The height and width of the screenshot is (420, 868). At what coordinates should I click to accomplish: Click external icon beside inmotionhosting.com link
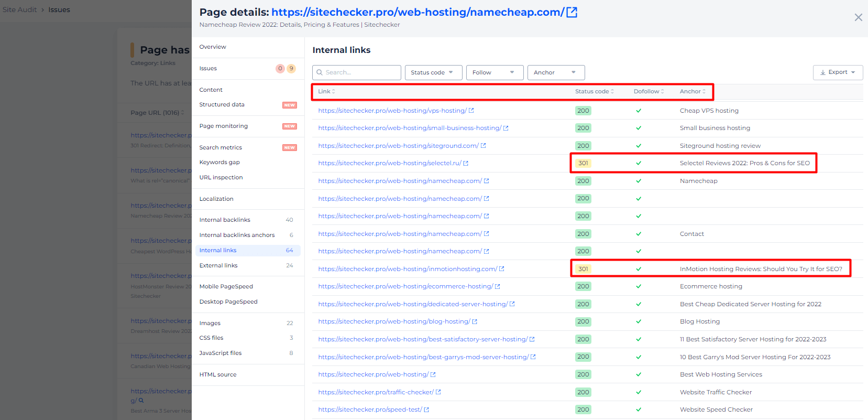(x=501, y=269)
